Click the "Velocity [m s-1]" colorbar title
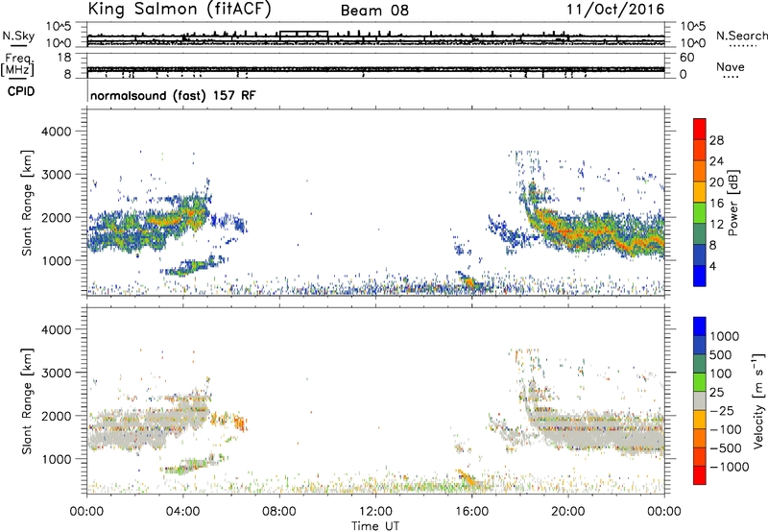Viewport: 768px width, 532px height. click(x=758, y=400)
